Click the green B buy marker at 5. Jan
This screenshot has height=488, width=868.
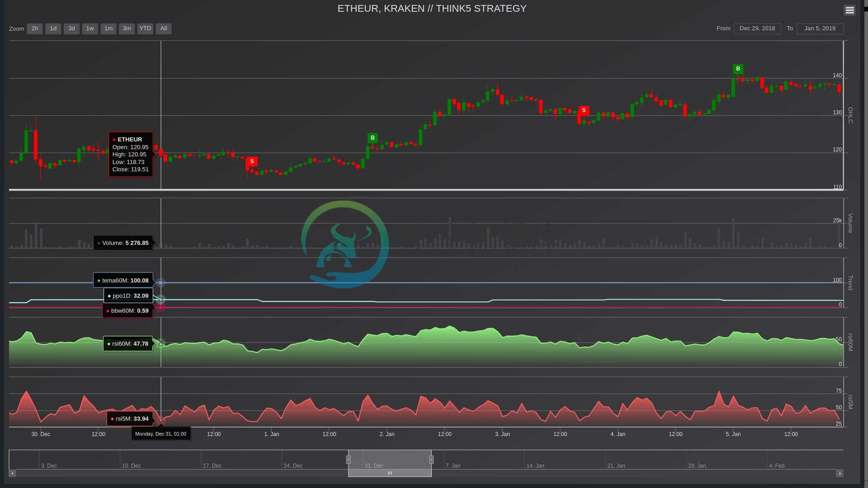tap(738, 69)
